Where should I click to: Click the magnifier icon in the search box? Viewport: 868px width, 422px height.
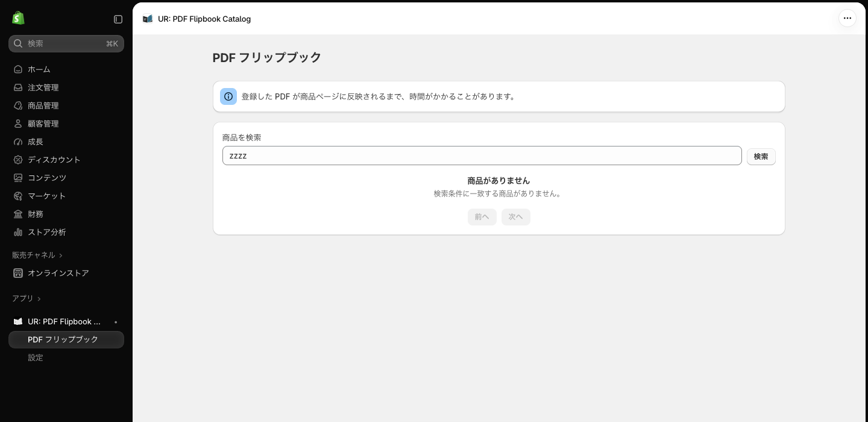point(18,43)
